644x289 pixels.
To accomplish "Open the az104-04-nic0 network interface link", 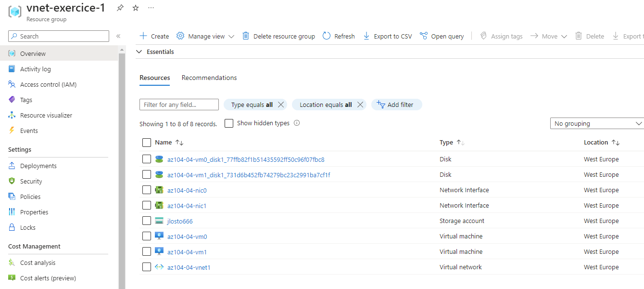I will 187,190.
